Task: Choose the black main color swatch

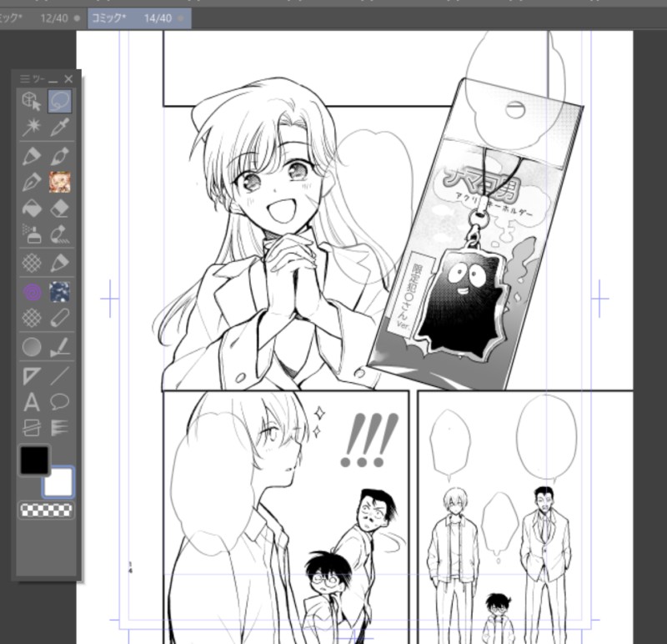Action: coord(34,460)
